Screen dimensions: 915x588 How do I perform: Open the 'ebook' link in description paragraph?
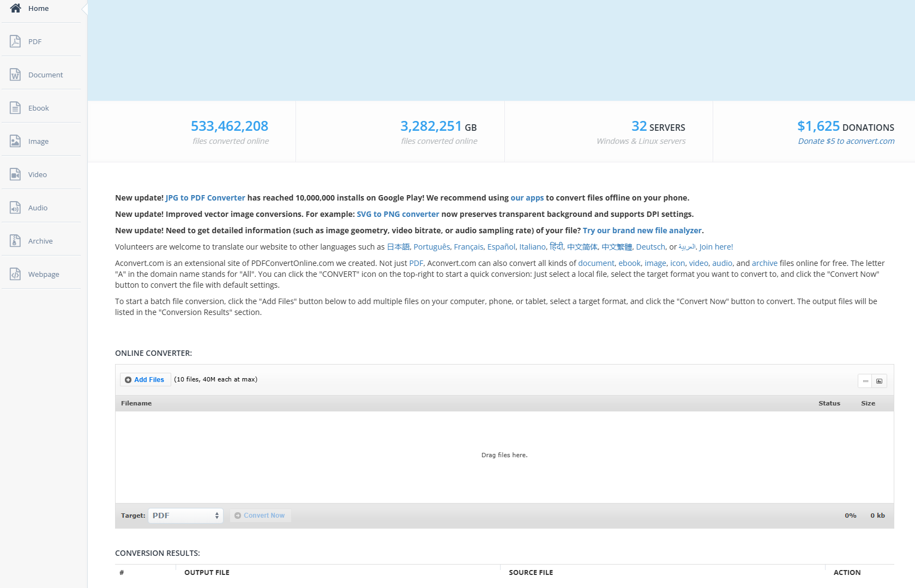(x=629, y=263)
